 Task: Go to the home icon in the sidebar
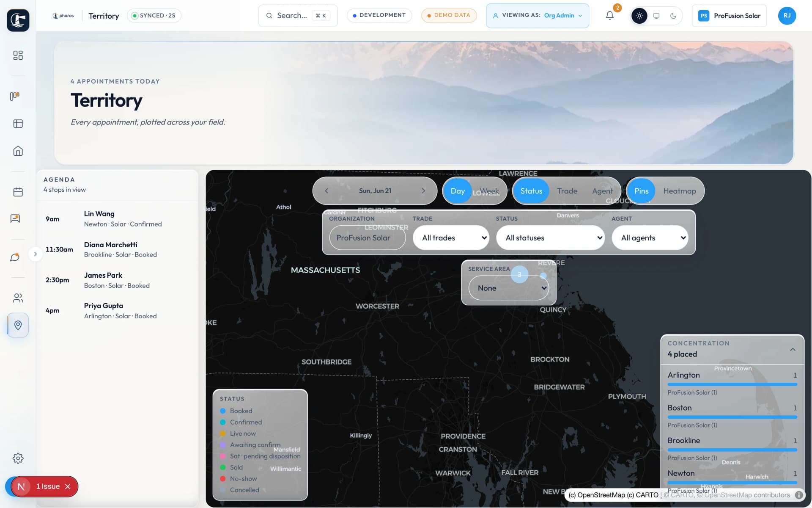tap(18, 151)
